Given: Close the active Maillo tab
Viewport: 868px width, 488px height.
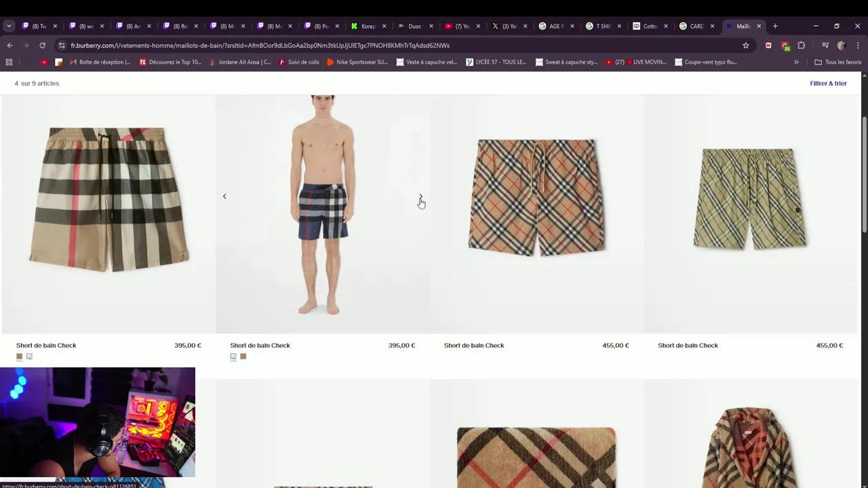Looking at the screenshot, I should pos(759,26).
